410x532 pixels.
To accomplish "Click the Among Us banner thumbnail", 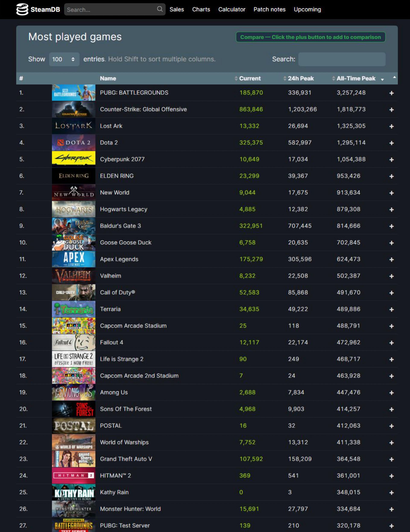I will (73, 392).
